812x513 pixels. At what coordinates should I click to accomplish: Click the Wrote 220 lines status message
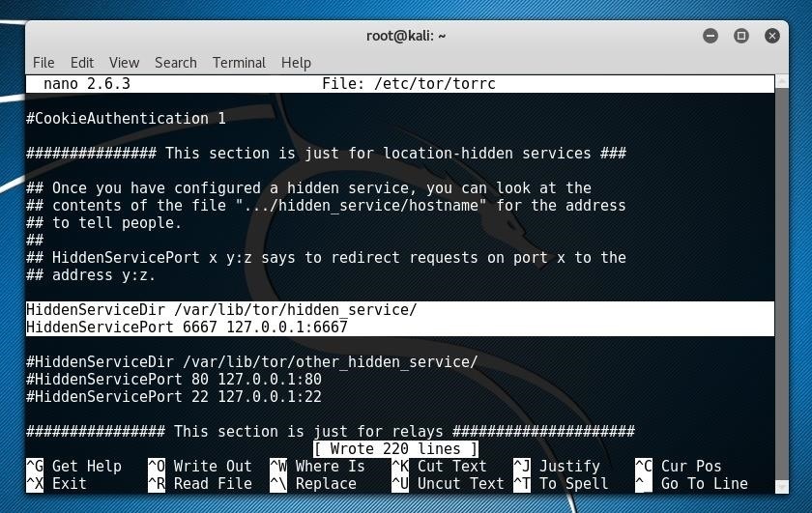pyautogui.click(x=395, y=449)
